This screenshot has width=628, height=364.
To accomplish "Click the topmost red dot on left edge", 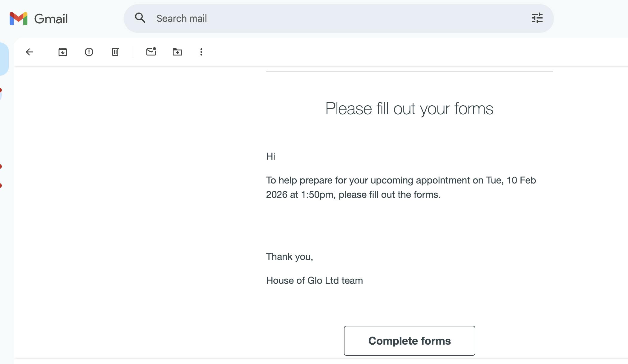I will tap(1, 90).
